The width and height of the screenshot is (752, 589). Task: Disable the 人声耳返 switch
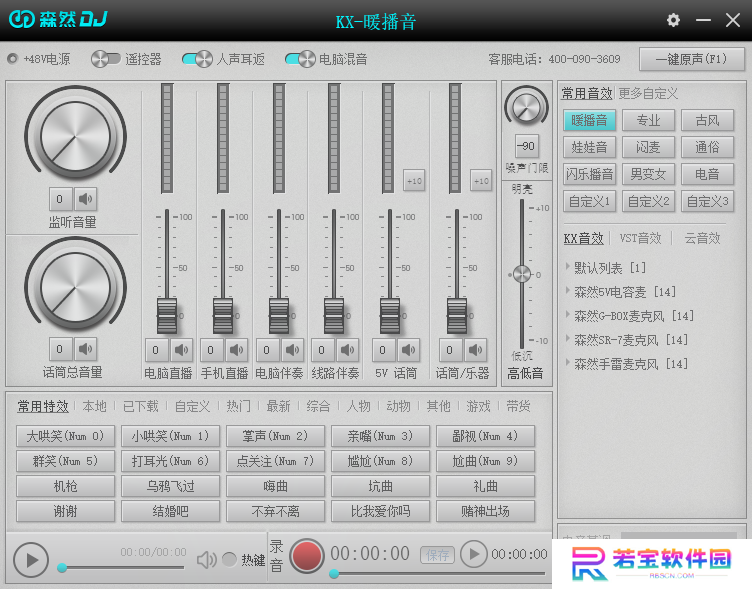pyautogui.click(x=197, y=59)
